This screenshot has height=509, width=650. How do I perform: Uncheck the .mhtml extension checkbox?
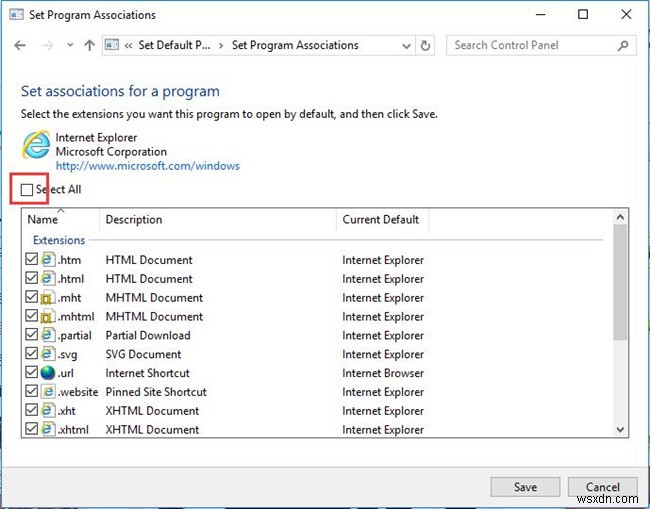point(32,315)
